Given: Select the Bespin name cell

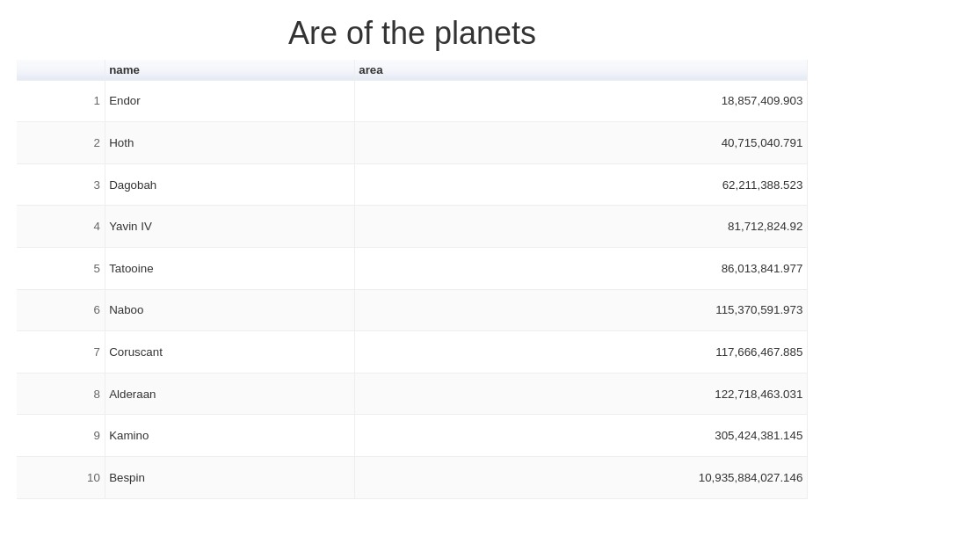Looking at the screenshot, I should coord(229,478).
